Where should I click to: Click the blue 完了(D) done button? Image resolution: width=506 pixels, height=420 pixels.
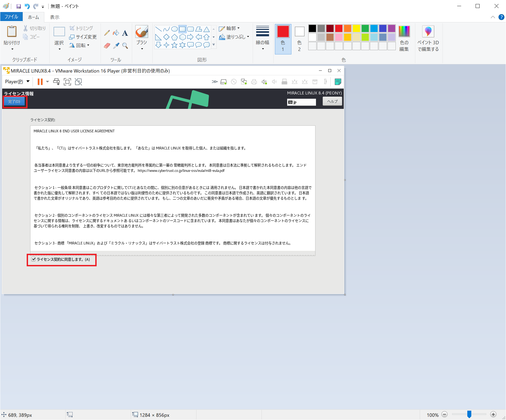coord(14,101)
